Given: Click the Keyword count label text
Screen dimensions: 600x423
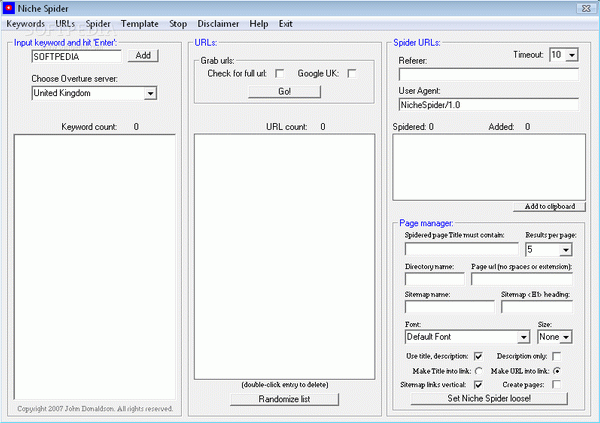Looking at the screenshot, I should click(x=89, y=127).
